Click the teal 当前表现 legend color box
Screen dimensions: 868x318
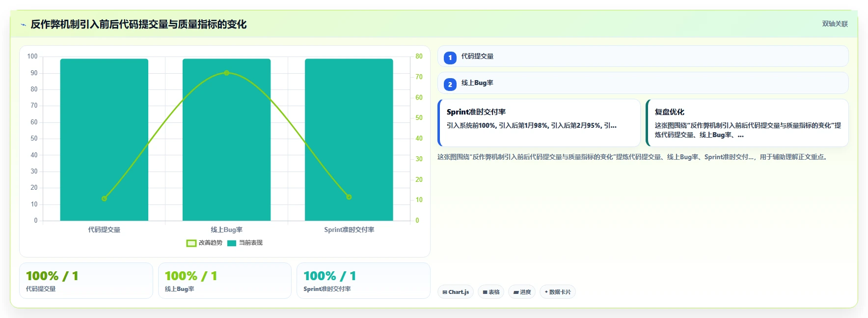click(232, 243)
